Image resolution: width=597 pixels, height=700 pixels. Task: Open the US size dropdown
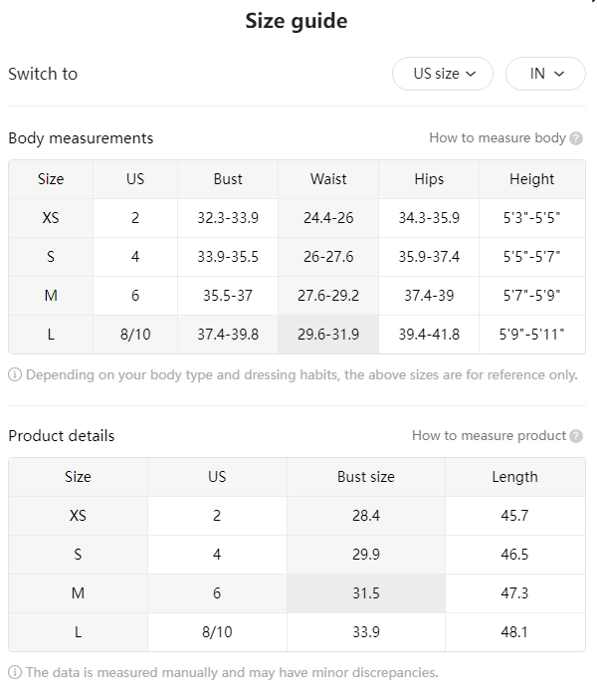[x=442, y=74]
